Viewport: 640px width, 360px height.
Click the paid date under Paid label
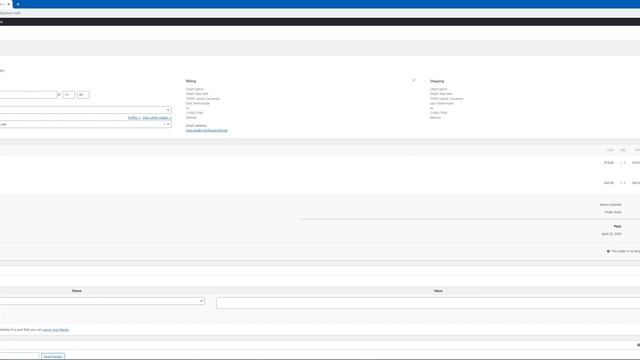coord(611,234)
